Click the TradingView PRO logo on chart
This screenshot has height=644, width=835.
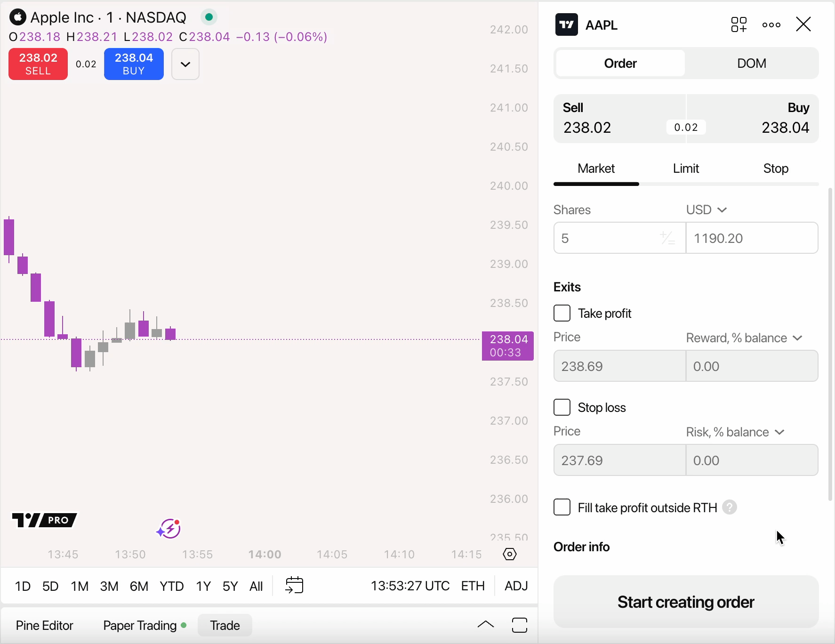45,520
